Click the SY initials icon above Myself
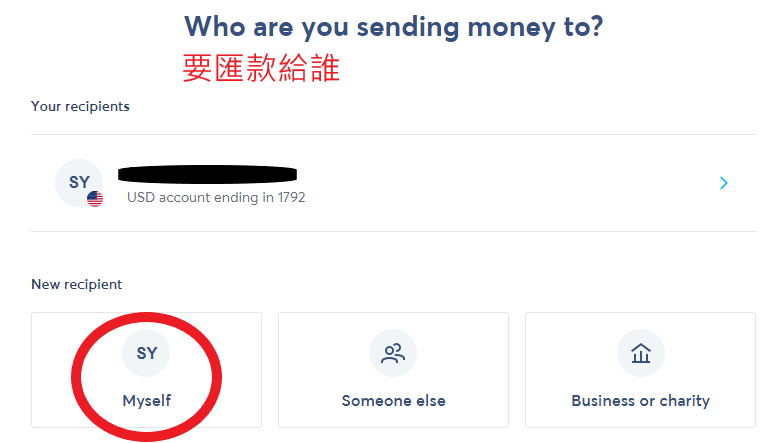 (146, 353)
